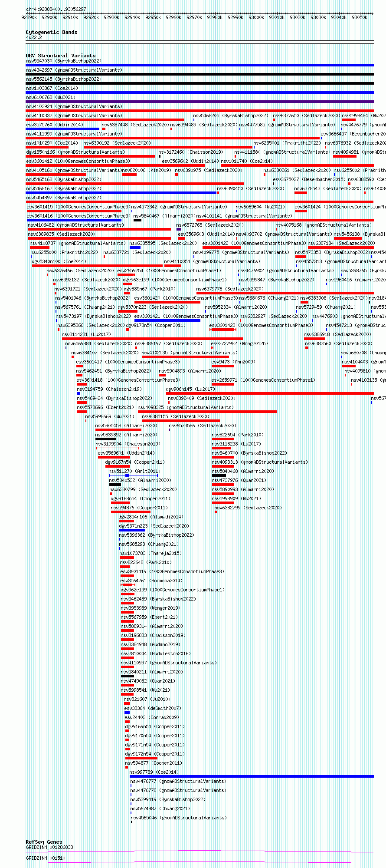Screen dimensions: 386x868
Task: Click nsv822654 (Park2010) label
Action: (237, 435)
